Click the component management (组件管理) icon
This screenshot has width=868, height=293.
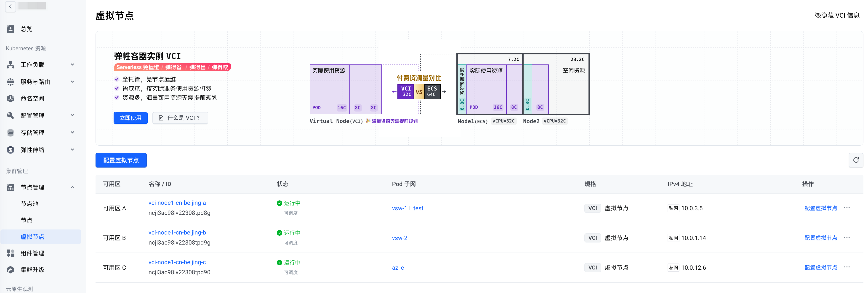[x=11, y=253]
